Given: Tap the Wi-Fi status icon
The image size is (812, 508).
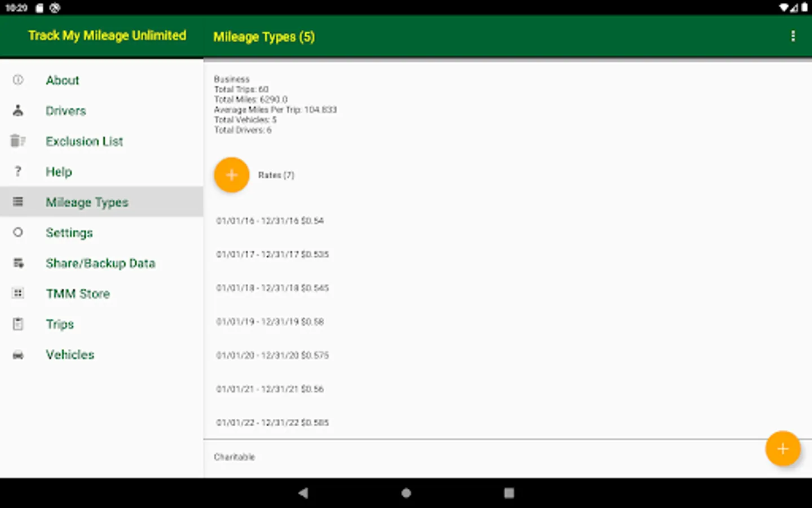Looking at the screenshot, I should (x=784, y=8).
